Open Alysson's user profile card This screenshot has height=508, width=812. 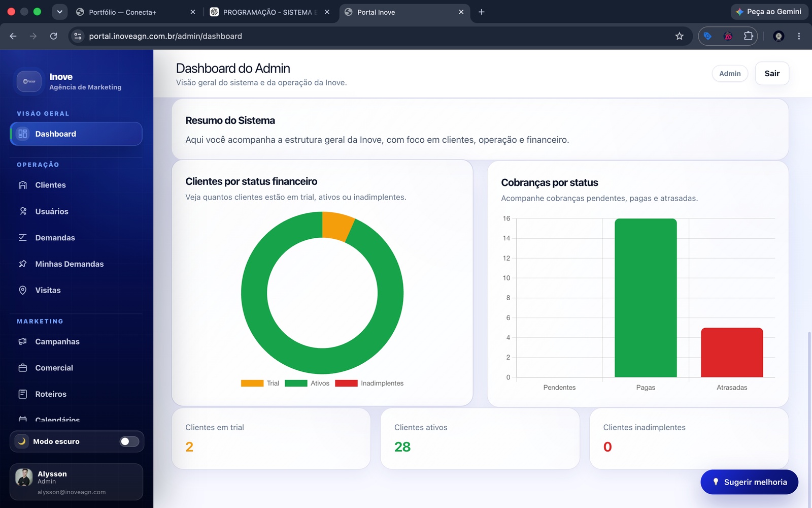click(x=76, y=482)
